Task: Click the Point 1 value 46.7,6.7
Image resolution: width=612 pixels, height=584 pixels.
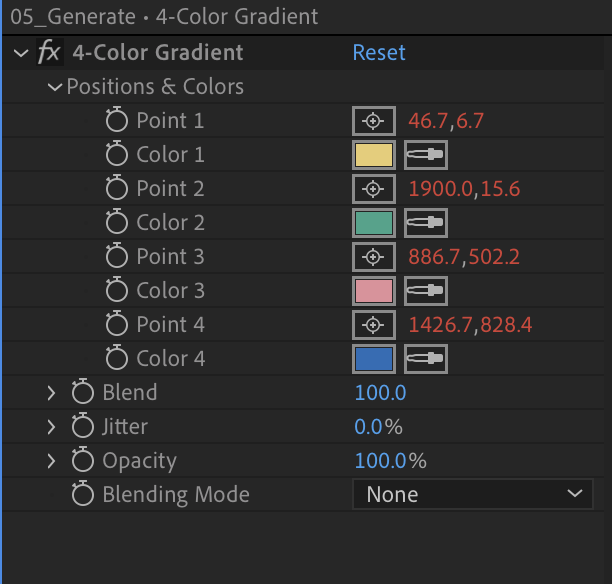Action: [x=446, y=121]
